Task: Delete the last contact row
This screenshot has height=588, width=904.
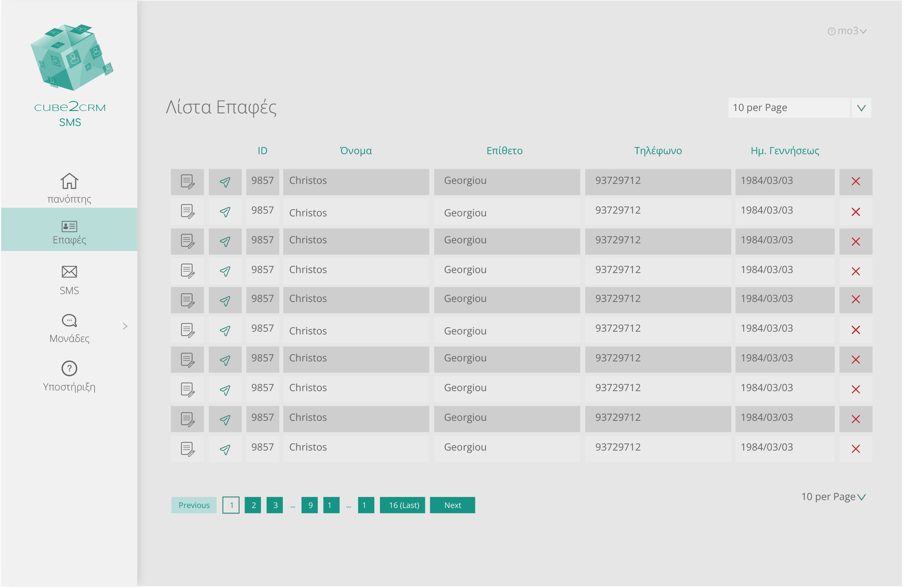Action: [x=855, y=449]
